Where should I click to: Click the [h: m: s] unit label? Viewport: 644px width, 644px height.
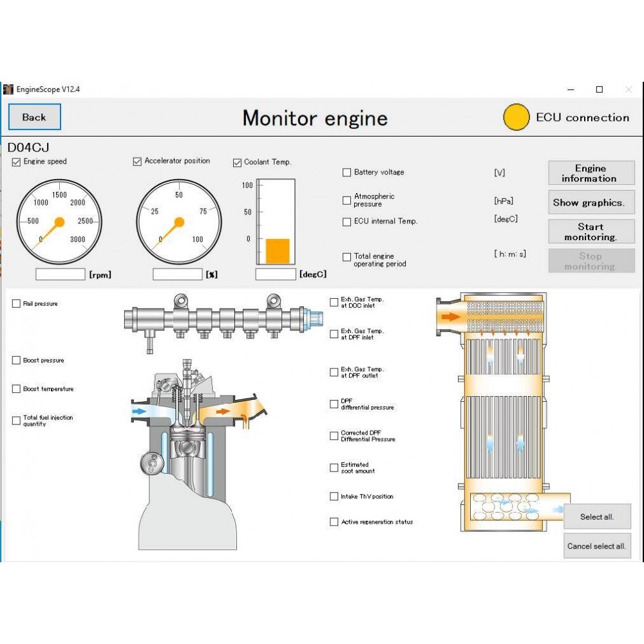[x=509, y=254]
